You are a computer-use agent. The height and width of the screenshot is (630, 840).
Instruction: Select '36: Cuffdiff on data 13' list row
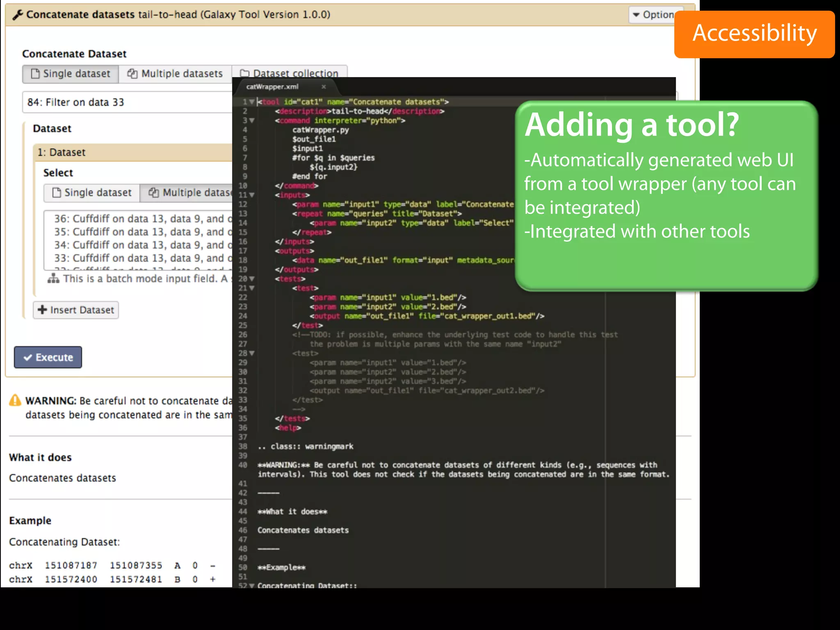(x=143, y=219)
